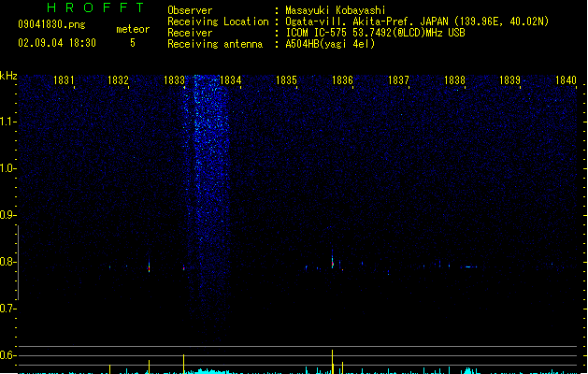
Task: Click time marker 1839
Action: tap(510, 80)
